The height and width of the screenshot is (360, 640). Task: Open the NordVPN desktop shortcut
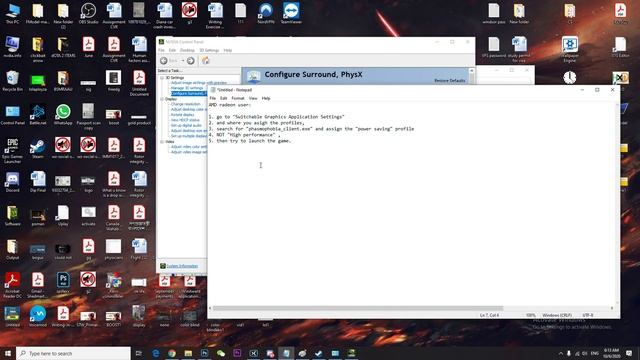coord(266,13)
